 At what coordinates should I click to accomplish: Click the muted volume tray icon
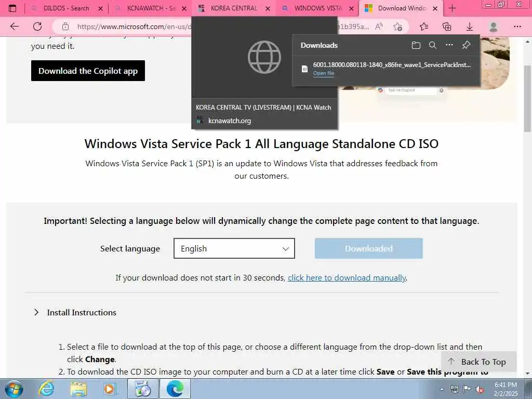pyautogui.click(x=480, y=390)
